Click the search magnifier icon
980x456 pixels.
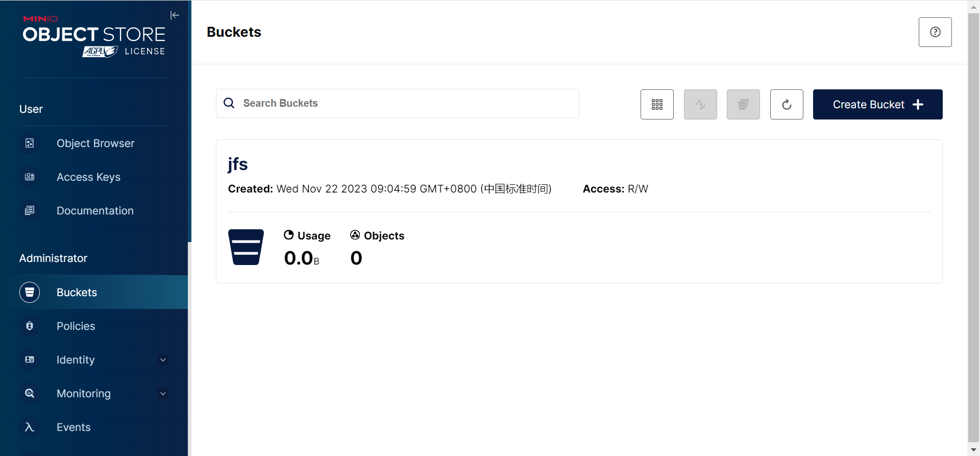229,103
